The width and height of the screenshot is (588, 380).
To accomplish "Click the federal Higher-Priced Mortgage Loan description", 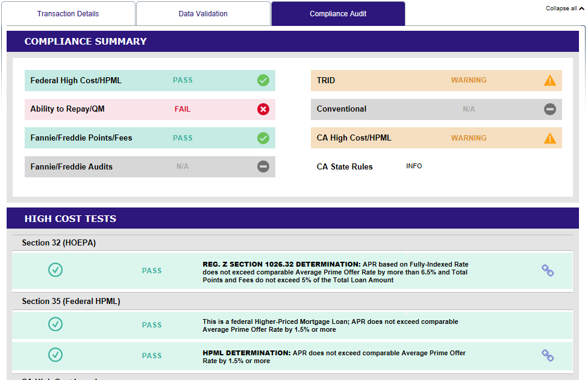I will coord(330,326).
